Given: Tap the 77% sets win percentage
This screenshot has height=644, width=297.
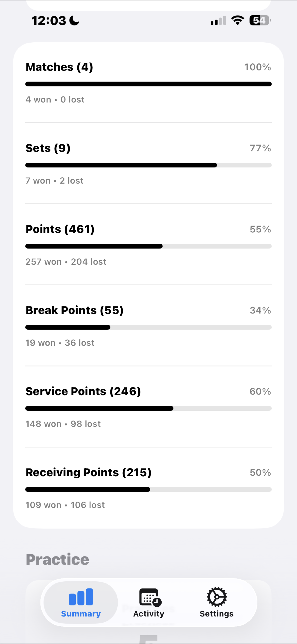Looking at the screenshot, I should point(260,148).
